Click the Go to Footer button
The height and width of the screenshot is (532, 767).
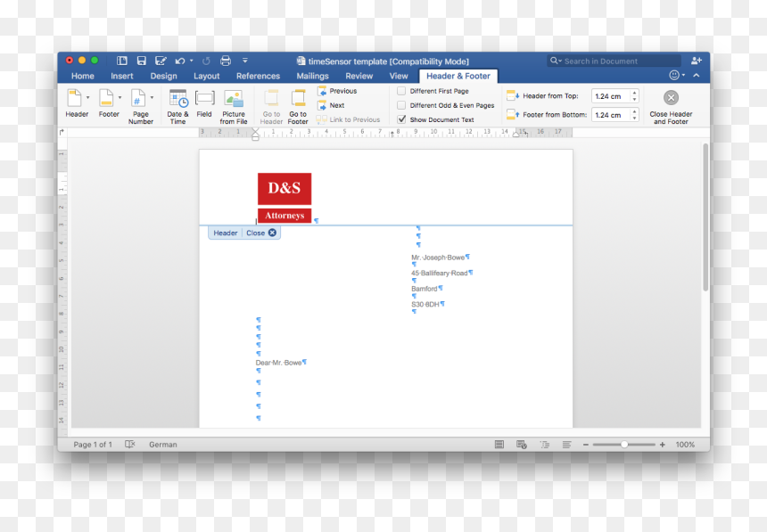[298, 107]
